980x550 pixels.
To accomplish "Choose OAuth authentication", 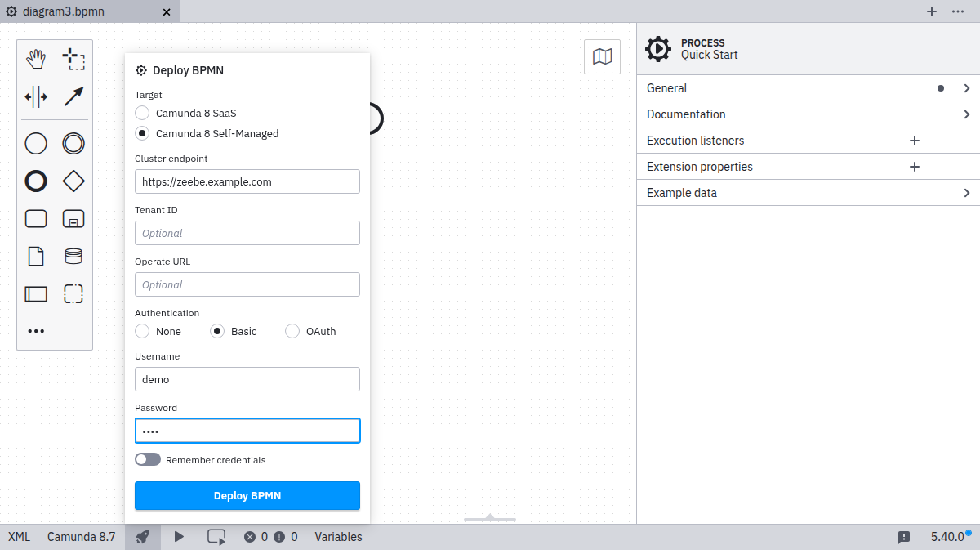I will coord(292,331).
